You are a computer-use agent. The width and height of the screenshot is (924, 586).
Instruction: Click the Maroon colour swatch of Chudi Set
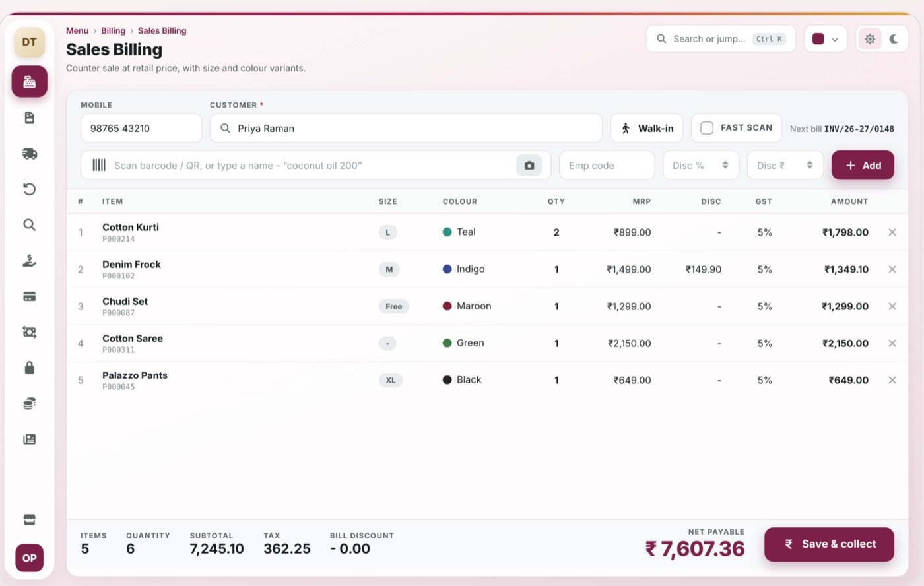tap(447, 306)
